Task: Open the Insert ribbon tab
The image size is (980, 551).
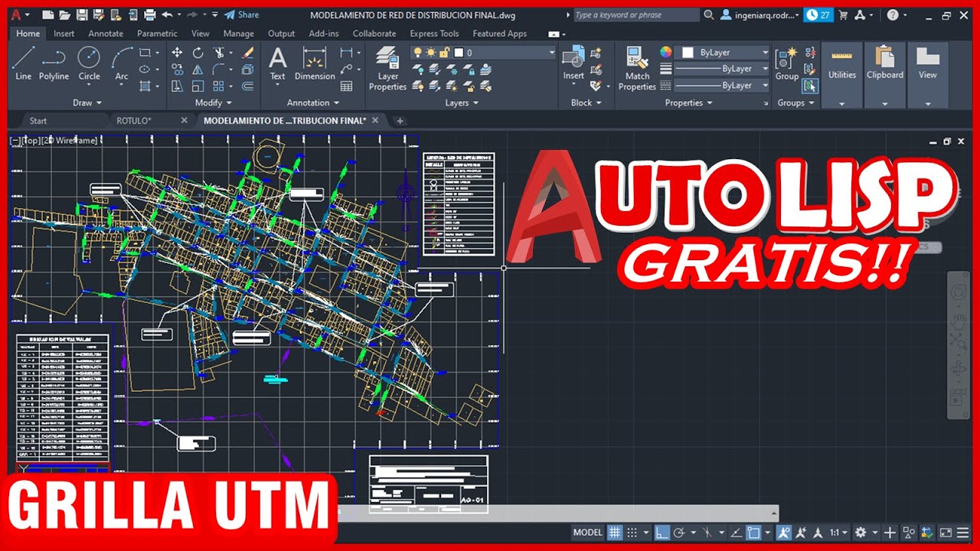Action: pos(64,34)
